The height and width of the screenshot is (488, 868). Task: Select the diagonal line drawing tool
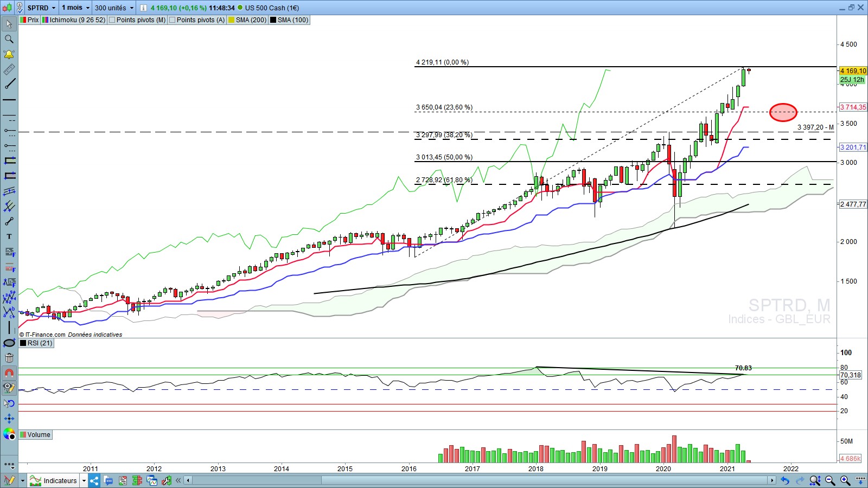click(9, 85)
